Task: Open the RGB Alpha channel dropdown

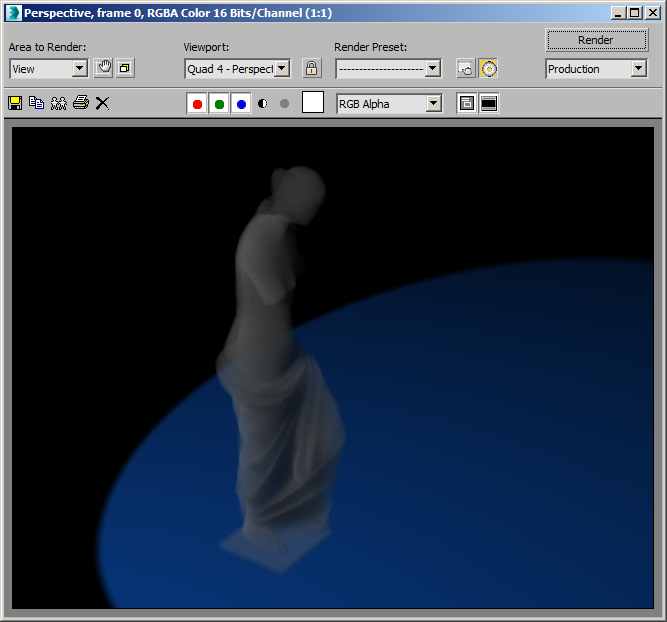Action: 389,104
